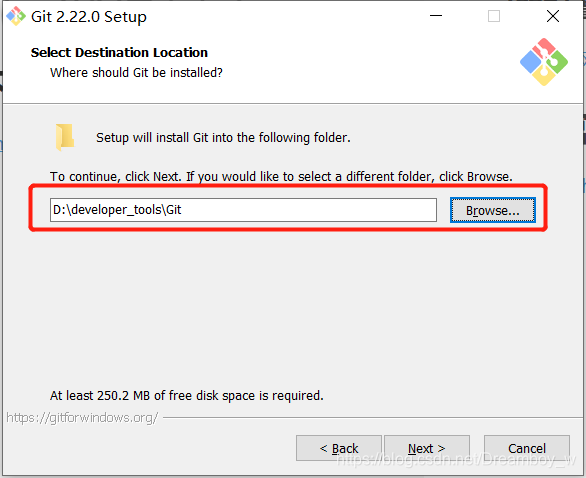
Task: Go to the previous step with Back
Action: pos(339,448)
